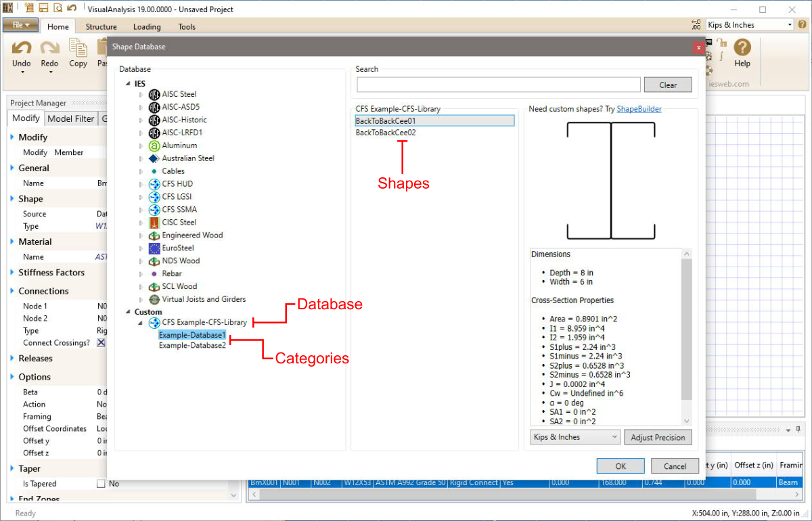Click the Adjust Precision button
Image resolution: width=812 pixels, height=521 pixels.
point(658,437)
